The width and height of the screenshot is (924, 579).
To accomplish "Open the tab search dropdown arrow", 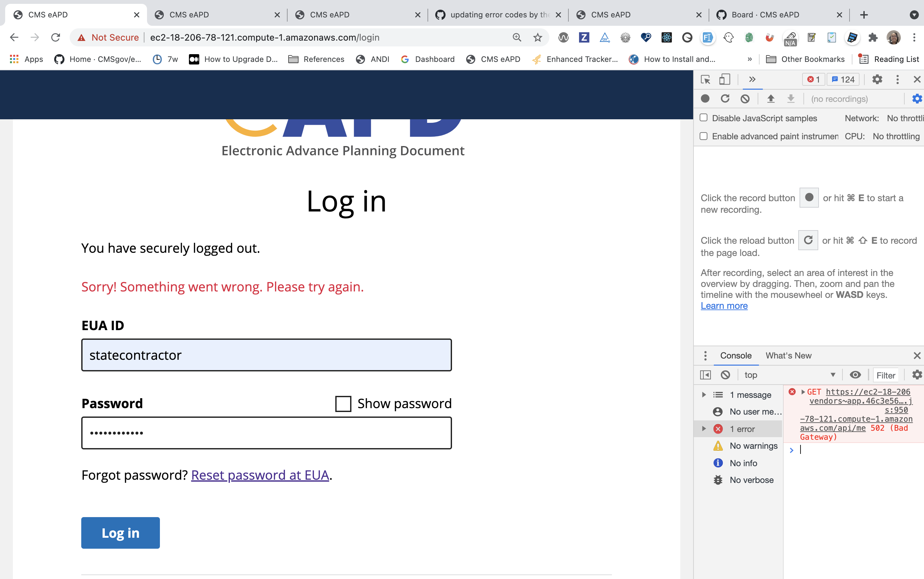I will (x=914, y=15).
